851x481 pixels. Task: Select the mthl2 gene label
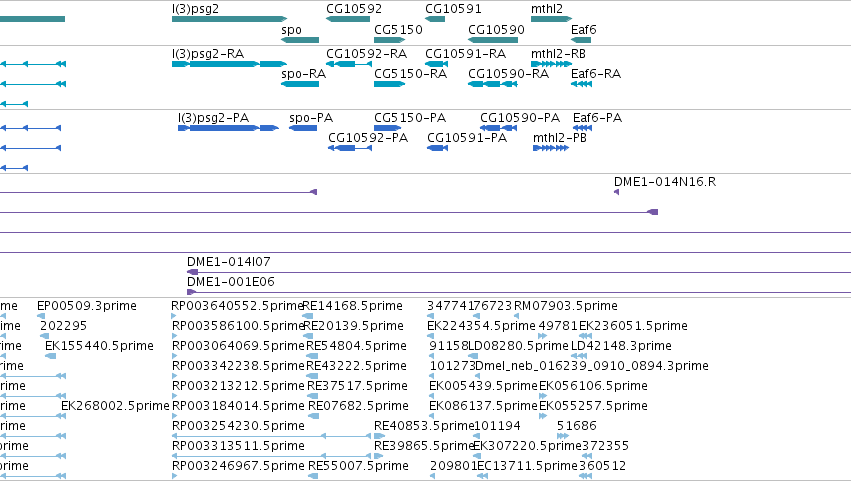(547, 9)
